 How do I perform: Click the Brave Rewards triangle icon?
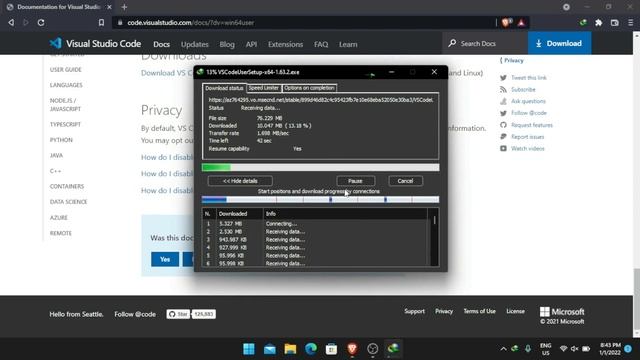point(521,22)
